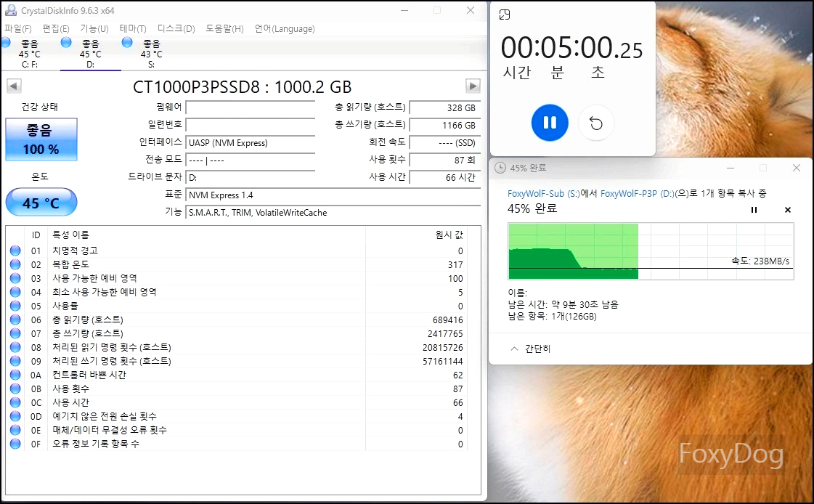Open the 도움말(H) menu
814x504 pixels.
coord(225,28)
